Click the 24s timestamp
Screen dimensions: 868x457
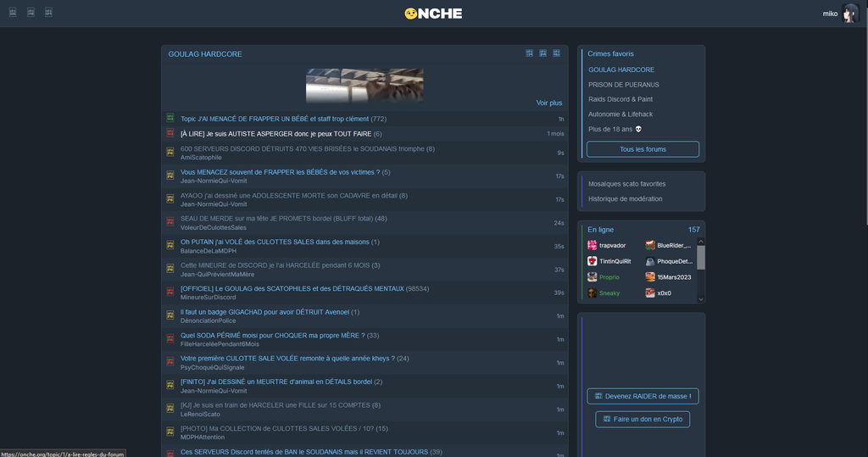[x=559, y=223]
